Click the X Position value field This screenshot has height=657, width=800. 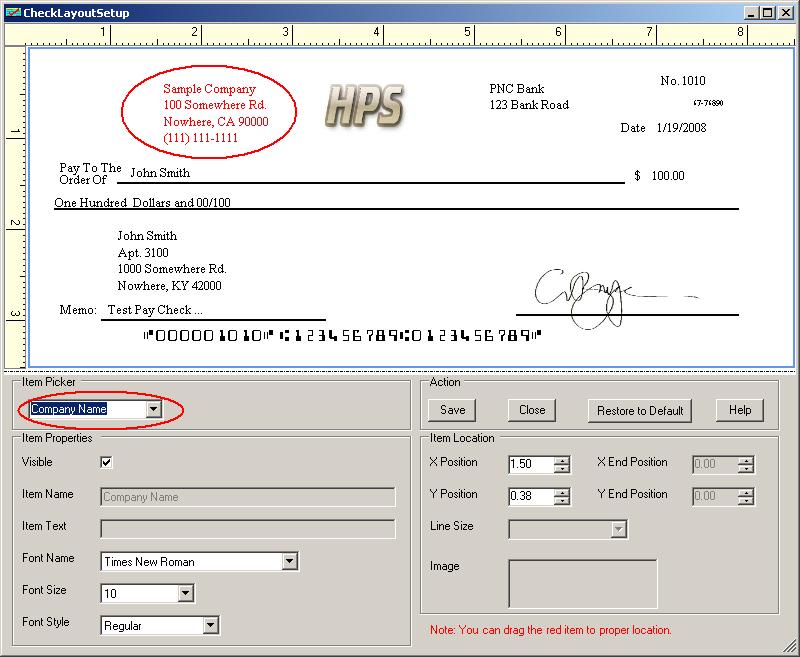(x=530, y=464)
